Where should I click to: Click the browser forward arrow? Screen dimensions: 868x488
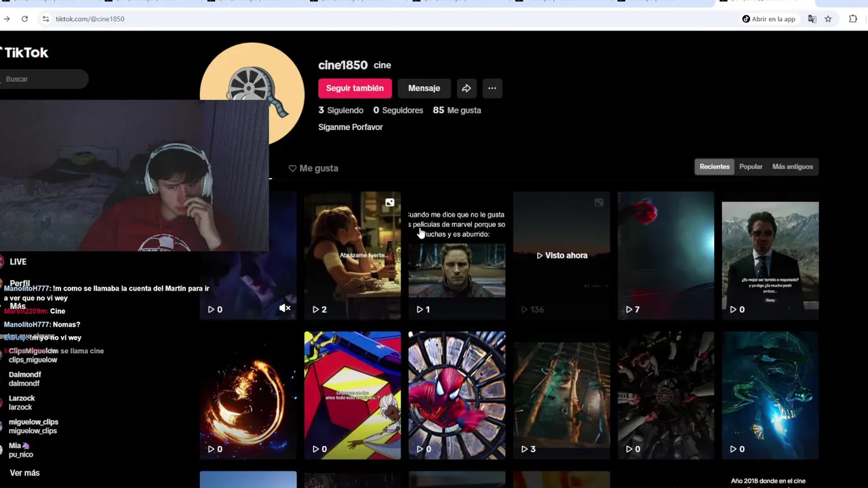(7, 19)
